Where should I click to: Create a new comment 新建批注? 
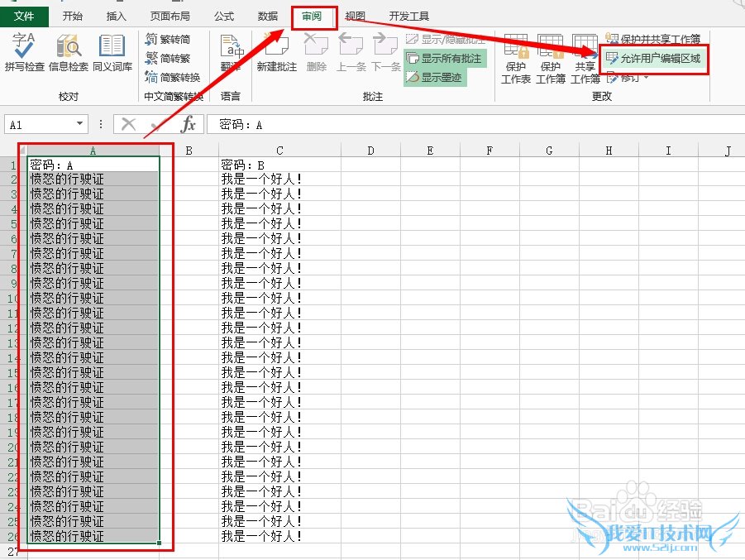point(276,52)
